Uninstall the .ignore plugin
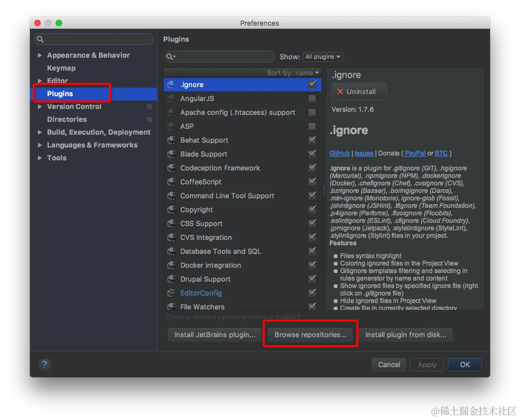 coord(359,91)
